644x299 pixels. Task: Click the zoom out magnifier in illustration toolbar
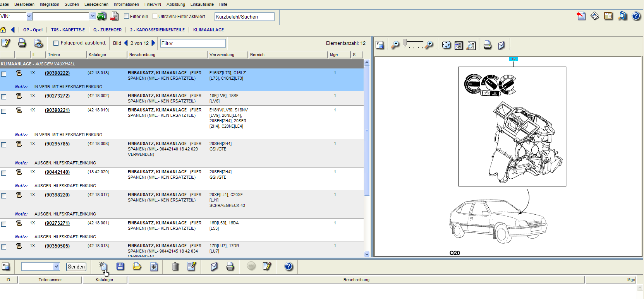click(x=395, y=45)
